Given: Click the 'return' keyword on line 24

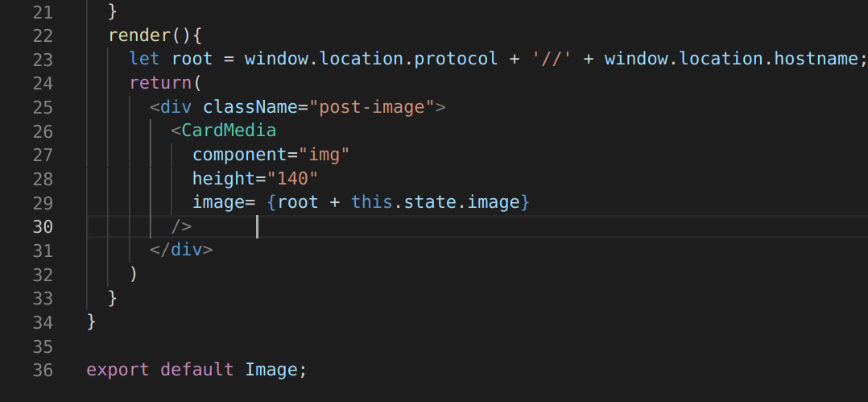Looking at the screenshot, I should tap(160, 83).
